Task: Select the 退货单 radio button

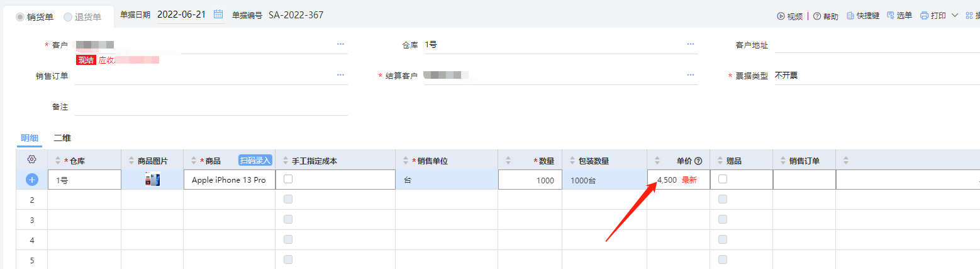Action: tap(68, 17)
